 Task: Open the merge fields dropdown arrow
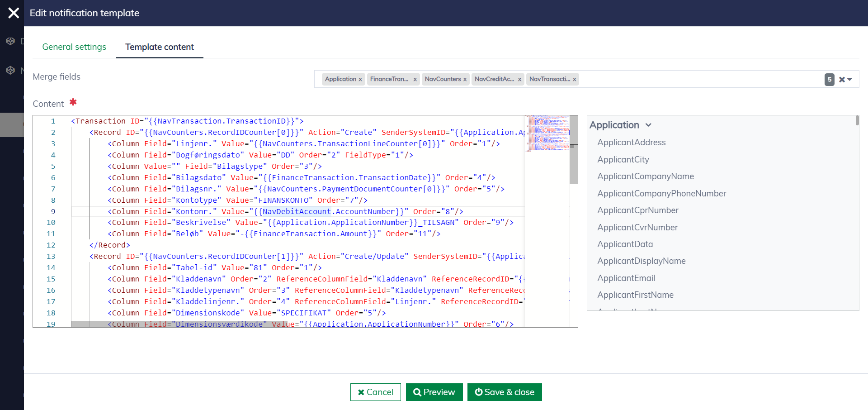point(850,80)
